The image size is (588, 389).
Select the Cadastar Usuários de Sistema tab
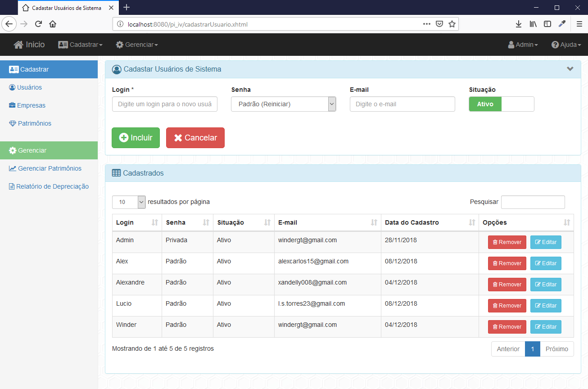tap(68, 8)
